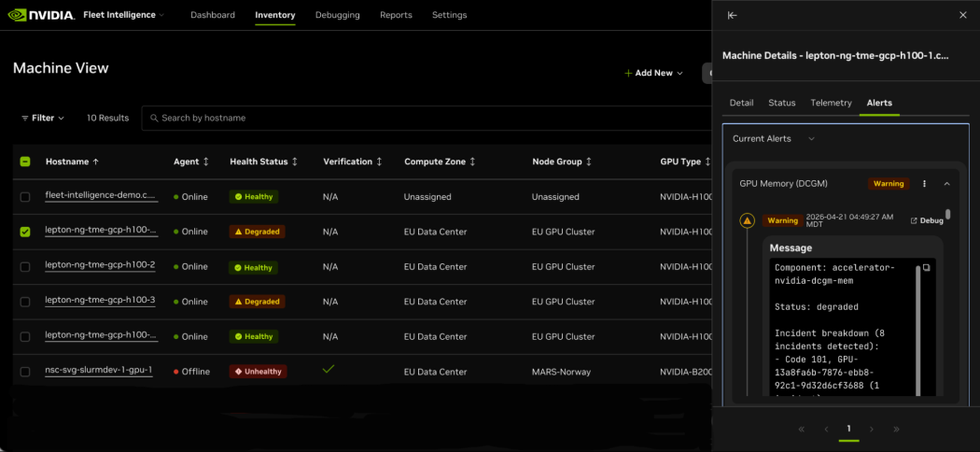Toggle the select-all header checkbox
Viewport: 980px width, 452px height.
tap(25, 162)
